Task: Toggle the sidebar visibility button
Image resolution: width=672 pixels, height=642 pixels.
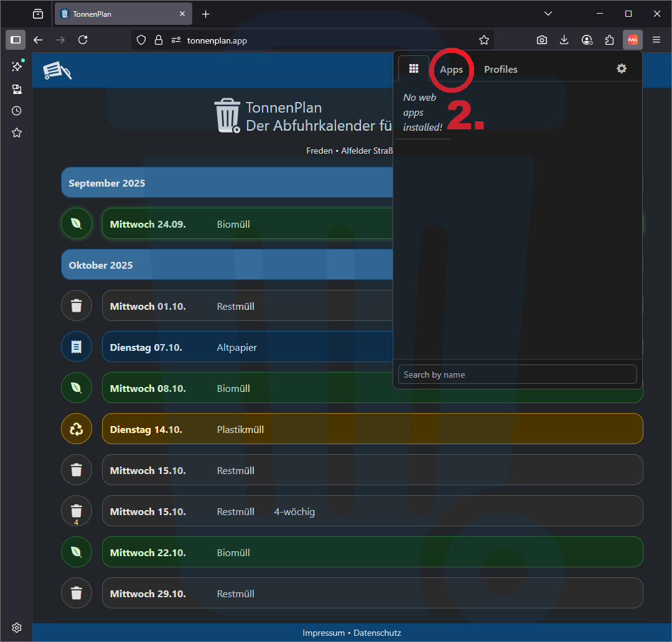Action: pos(16,40)
